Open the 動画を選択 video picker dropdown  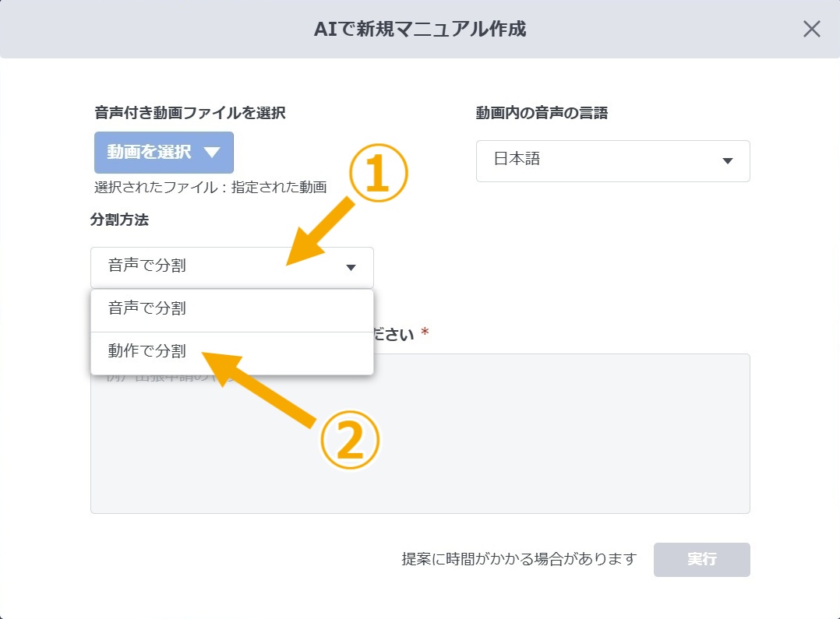(163, 153)
